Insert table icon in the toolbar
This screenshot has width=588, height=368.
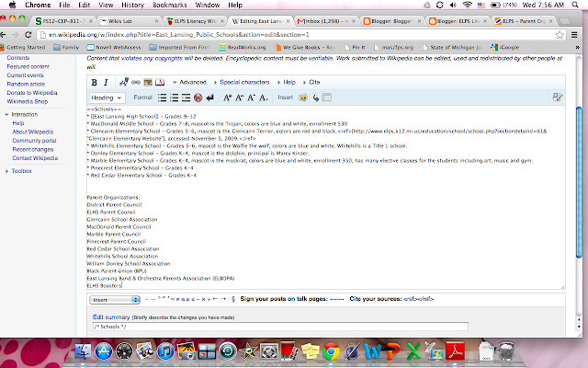click(327, 98)
